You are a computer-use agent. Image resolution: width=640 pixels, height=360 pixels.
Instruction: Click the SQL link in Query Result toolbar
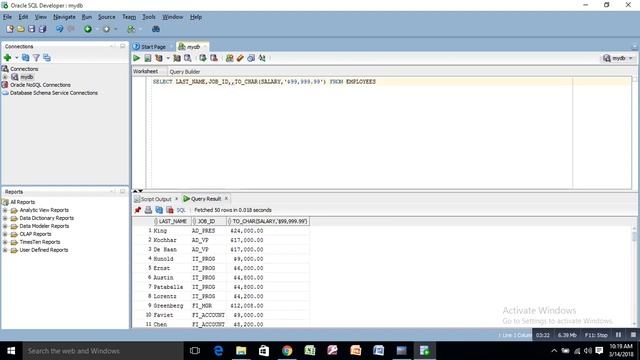tap(181, 210)
